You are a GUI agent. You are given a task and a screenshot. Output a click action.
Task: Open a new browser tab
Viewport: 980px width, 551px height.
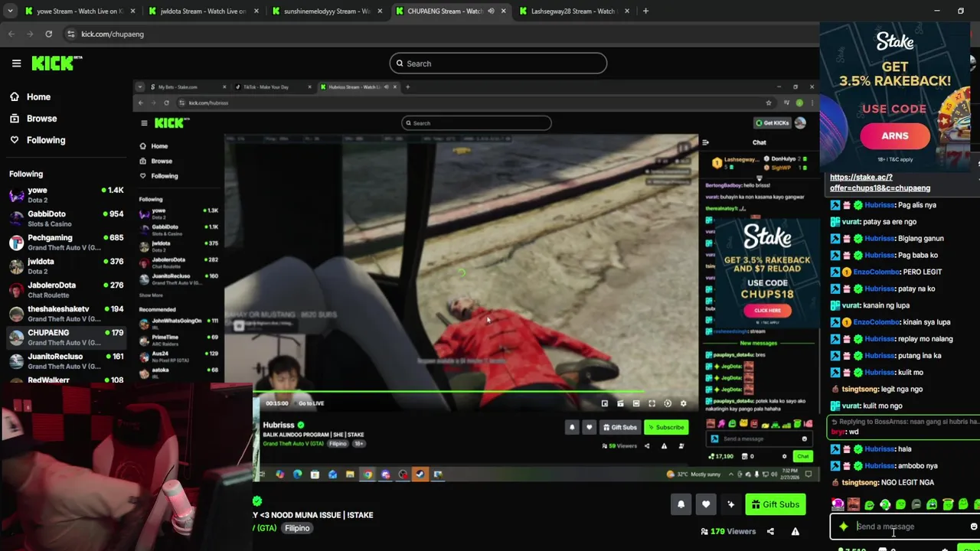645,11
